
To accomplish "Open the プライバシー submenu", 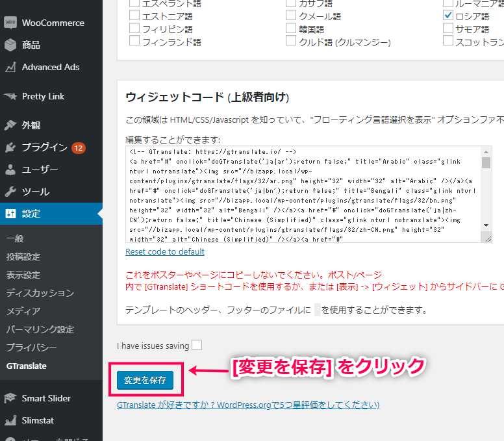I will 31,347.
